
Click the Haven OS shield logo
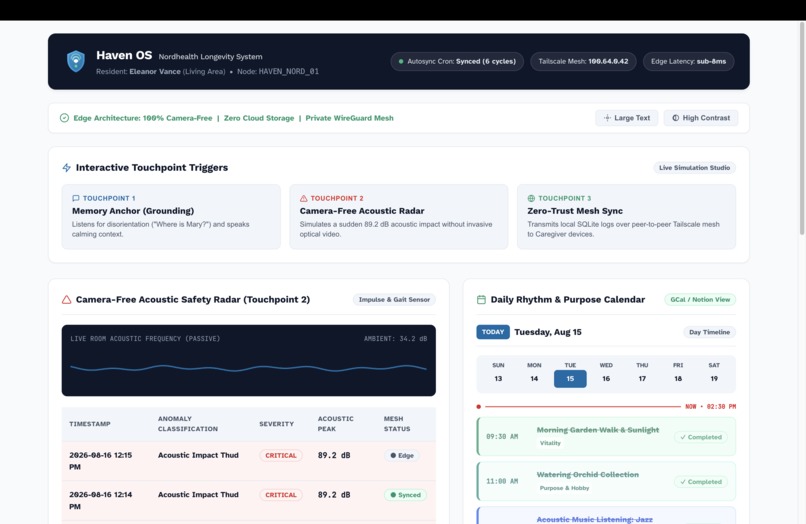tap(76, 61)
